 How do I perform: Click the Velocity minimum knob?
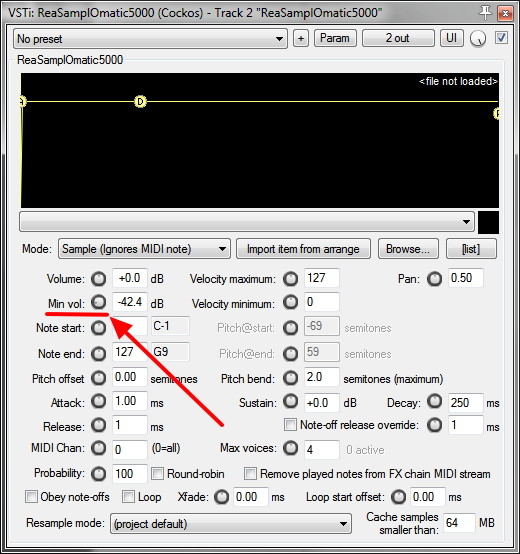point(290,302)
